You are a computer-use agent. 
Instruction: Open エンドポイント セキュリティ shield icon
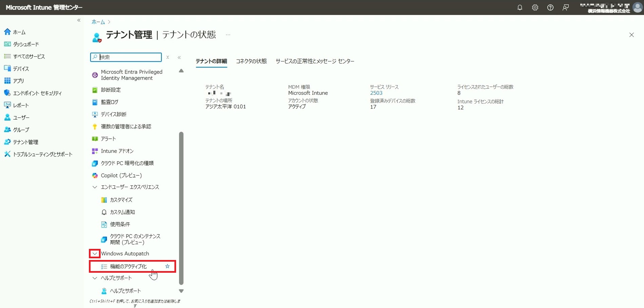pos(7,93)
